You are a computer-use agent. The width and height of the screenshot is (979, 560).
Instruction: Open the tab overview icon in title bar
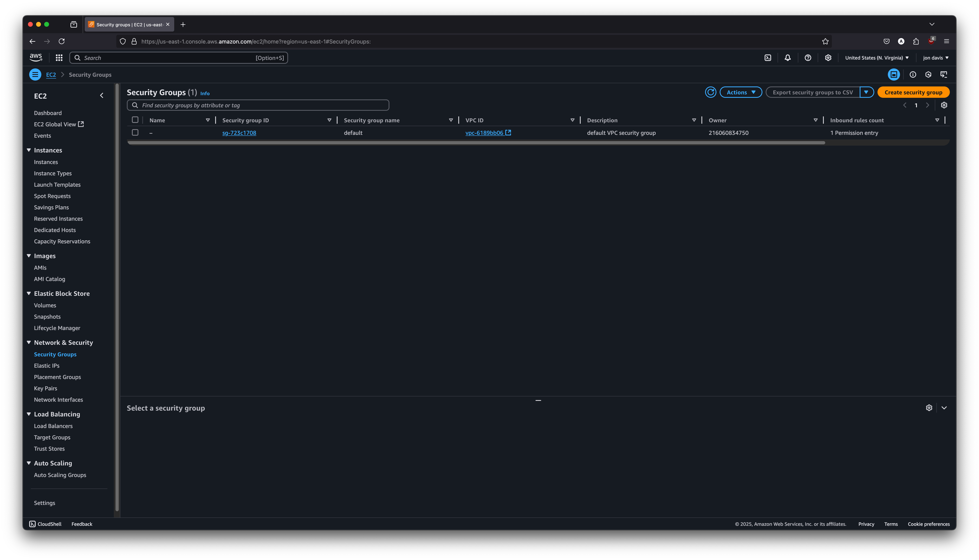[74, 24]
